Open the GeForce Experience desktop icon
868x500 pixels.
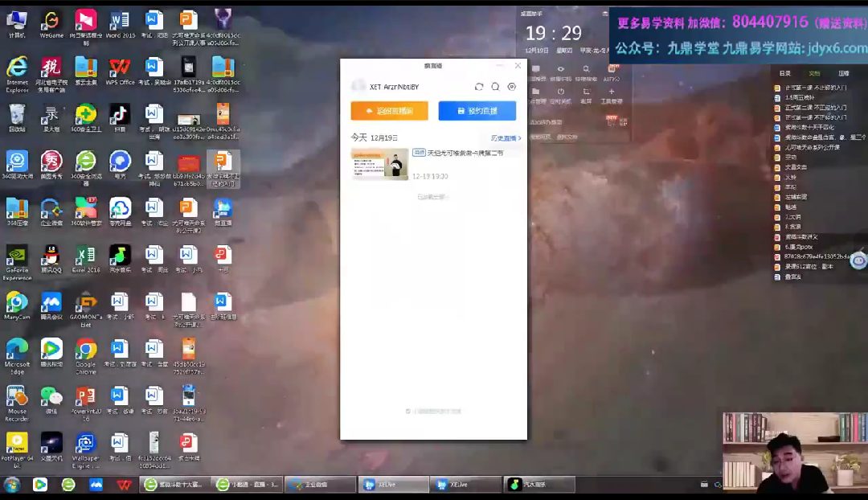coord(17,256)
